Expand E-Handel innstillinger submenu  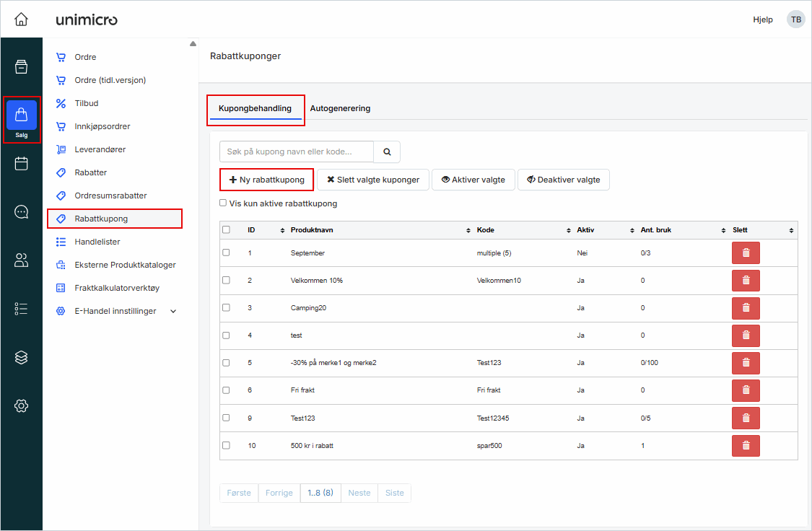pos(173,311)
